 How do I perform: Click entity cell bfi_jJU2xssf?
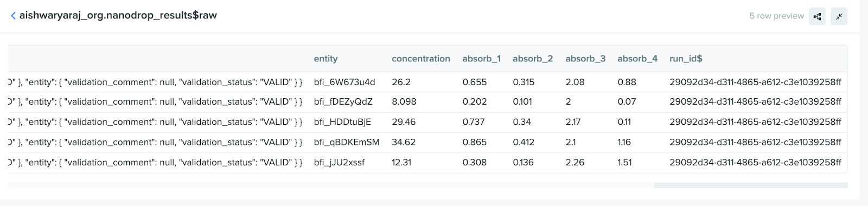pos(339,162)
